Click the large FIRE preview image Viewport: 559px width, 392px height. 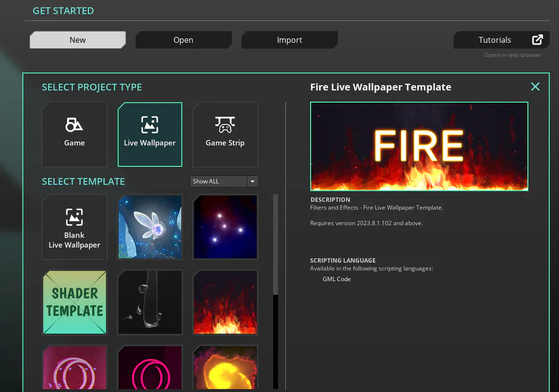point(419,146)
